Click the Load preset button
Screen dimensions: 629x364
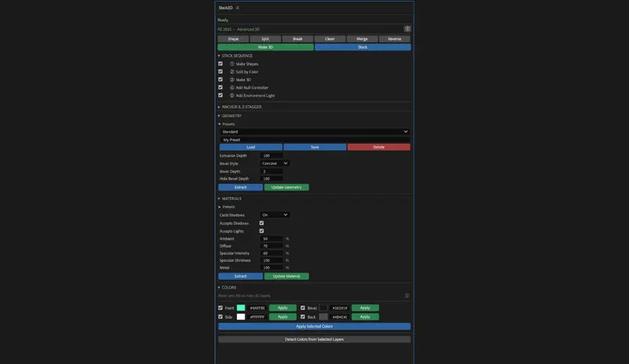click(x=251, y=147)
